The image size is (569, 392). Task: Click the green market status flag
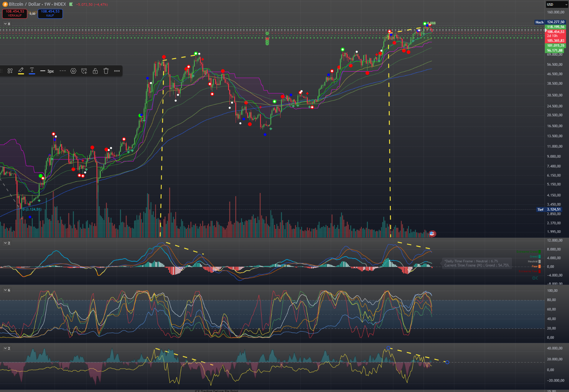coord(71,4)
